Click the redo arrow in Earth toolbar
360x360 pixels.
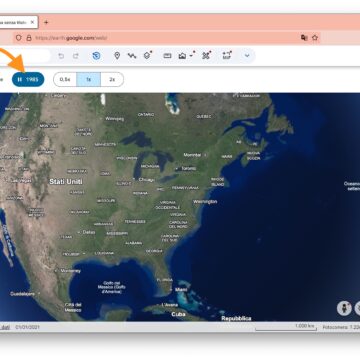point(76,56)
